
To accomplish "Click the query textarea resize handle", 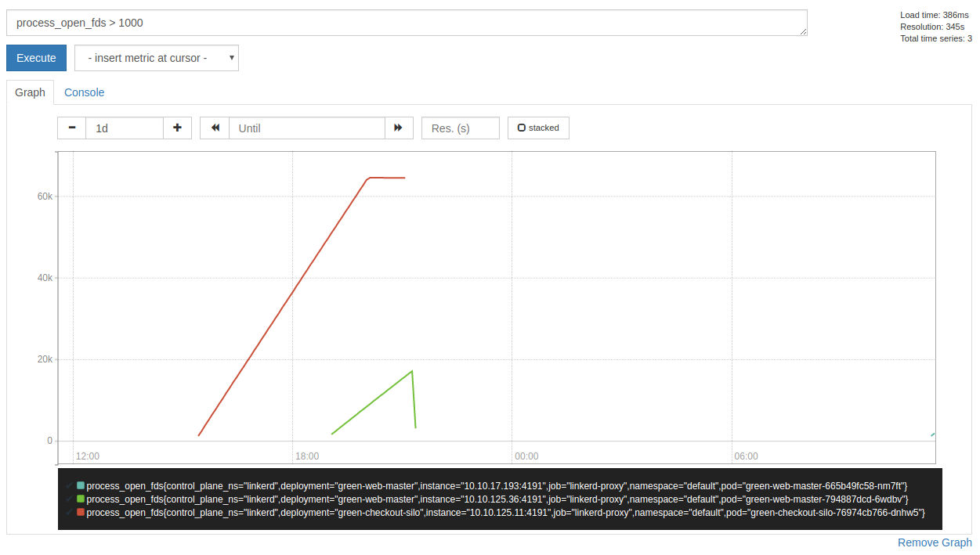I will click(x=803, y=31).
